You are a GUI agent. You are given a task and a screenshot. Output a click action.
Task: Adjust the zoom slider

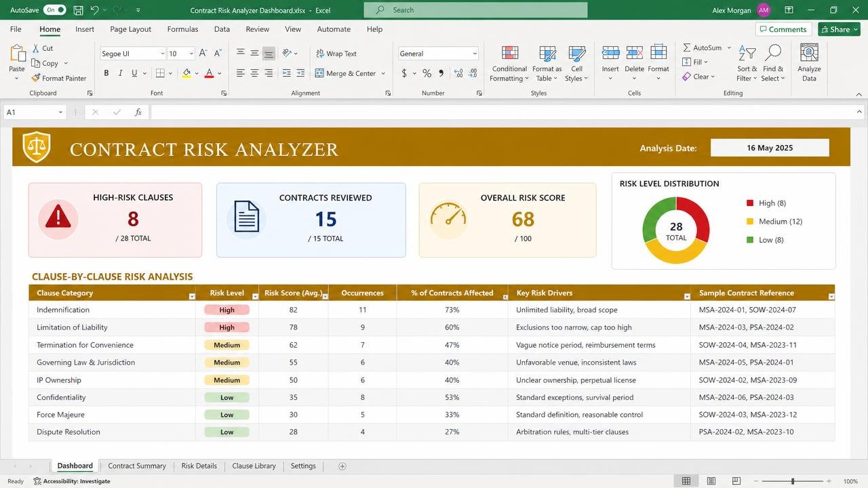click(x=793, y=481)
